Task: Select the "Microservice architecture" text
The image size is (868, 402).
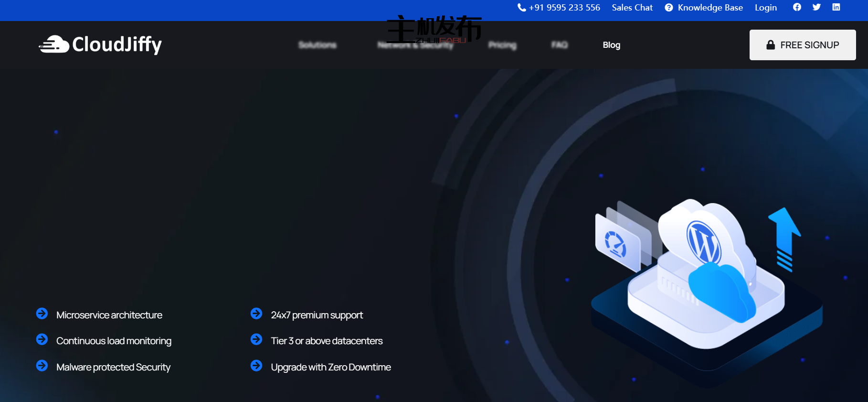Action: [109, 315]
